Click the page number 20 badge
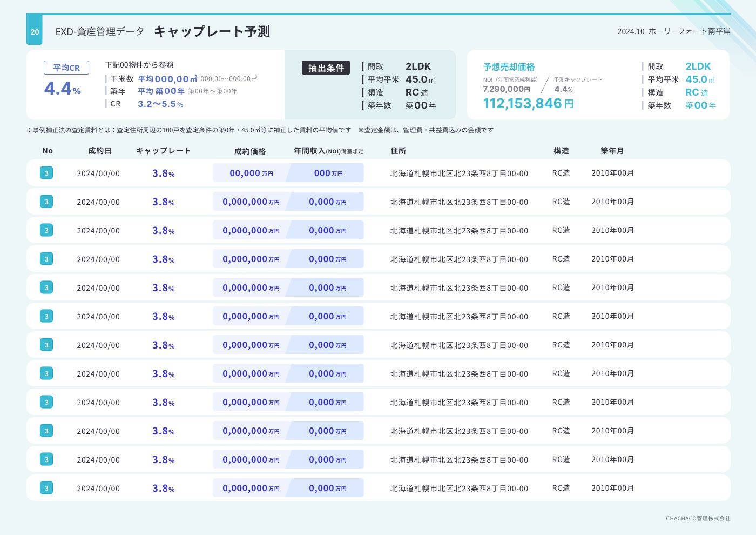This screenshot has height=535, width=756. pyautogui.click(x=35, y=32)
